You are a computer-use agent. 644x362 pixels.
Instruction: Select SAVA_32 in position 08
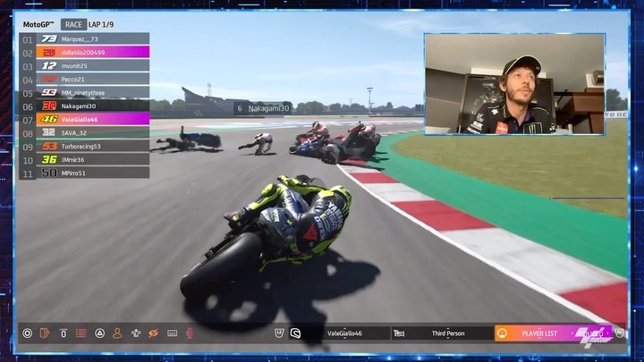[x=84, y=133]
